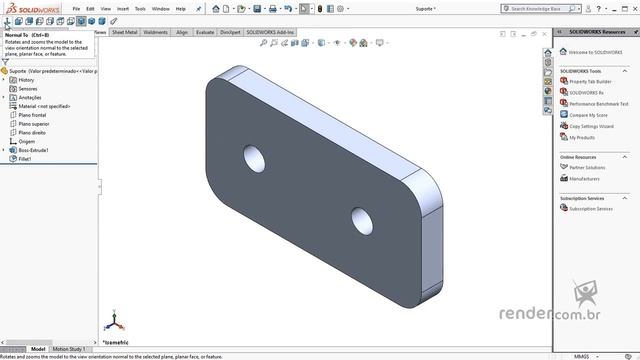This screenshot has height=360, width=640.
Task: Open SOLIDWORKS Forum task pane tab
Action: [548, 110]
